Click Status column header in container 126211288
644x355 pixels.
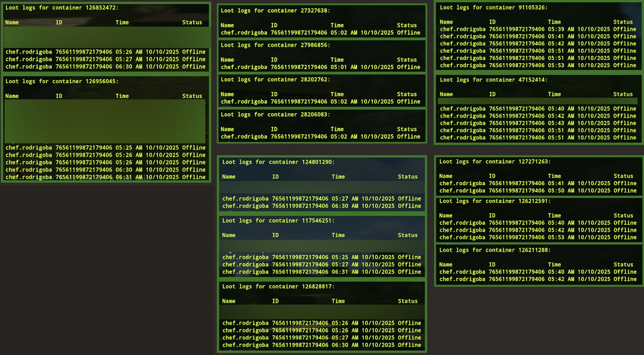623,265
